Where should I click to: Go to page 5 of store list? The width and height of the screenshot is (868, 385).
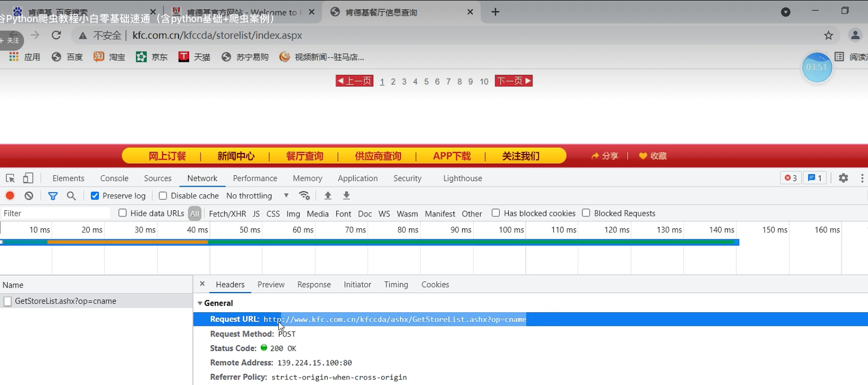426,81
